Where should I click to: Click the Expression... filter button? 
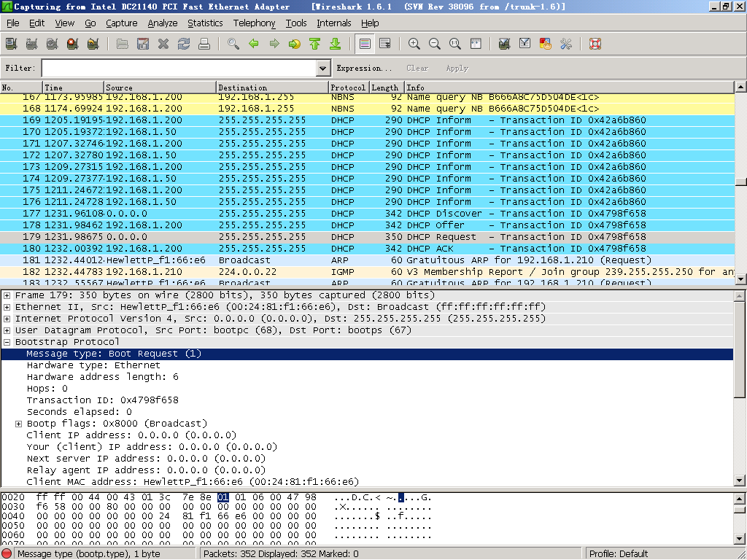pyautogui.click(x=365, y=68)
